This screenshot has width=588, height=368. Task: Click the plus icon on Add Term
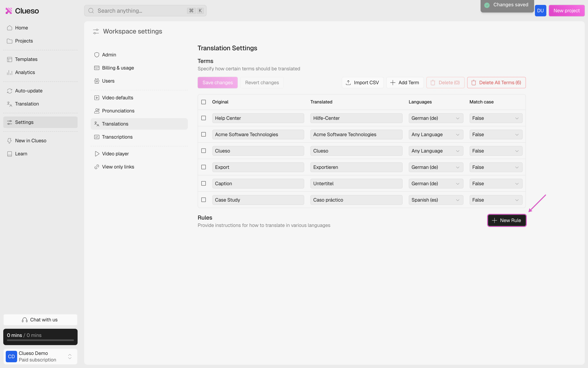[393, 83]
